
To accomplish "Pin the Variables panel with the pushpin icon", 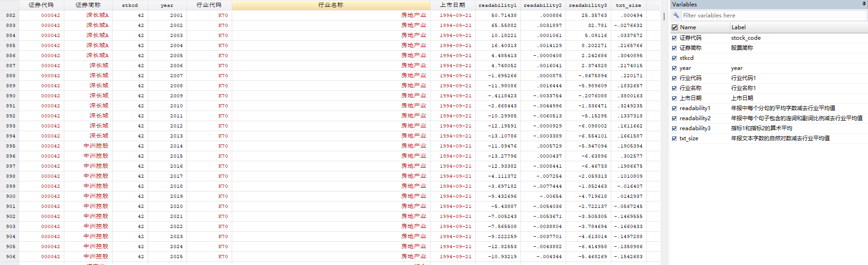I will 863,4.
